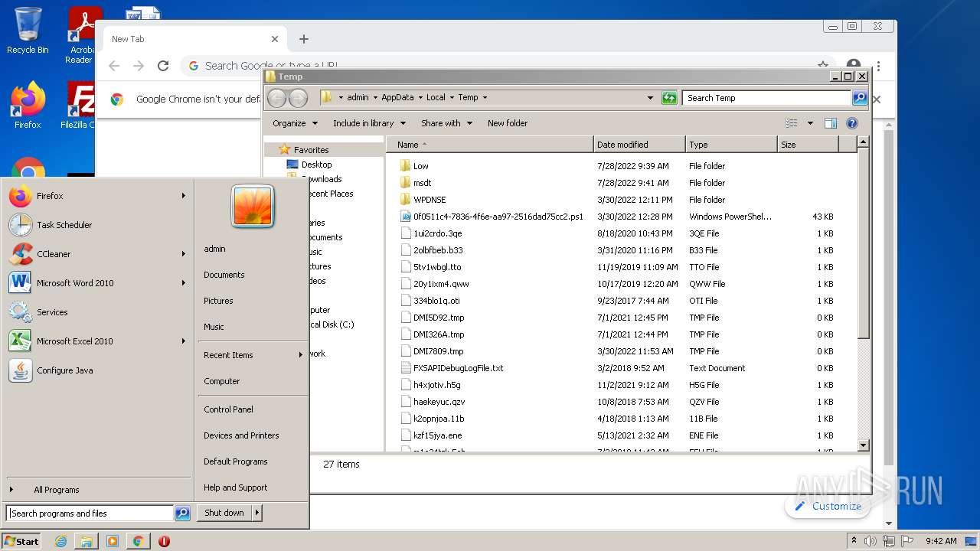Open Devices and Printers
The width and height of the screenshot is (980, 551).
pos(241,435)
